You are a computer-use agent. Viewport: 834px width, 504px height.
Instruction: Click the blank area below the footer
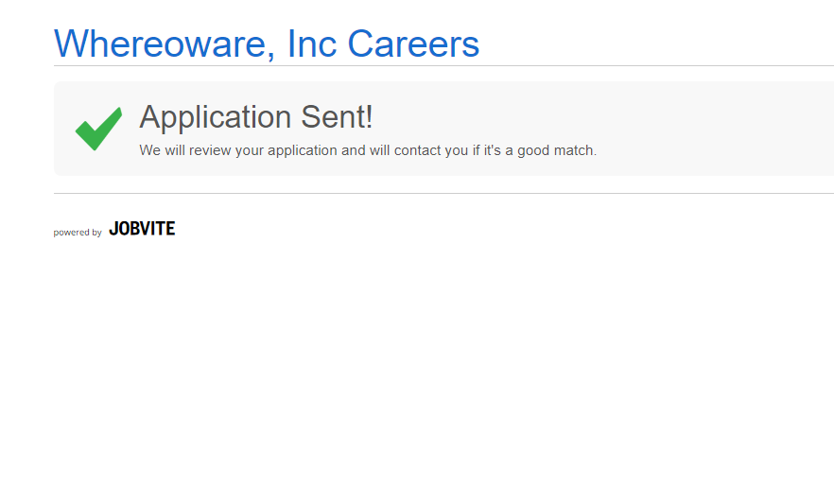click(x=416, y=378)
